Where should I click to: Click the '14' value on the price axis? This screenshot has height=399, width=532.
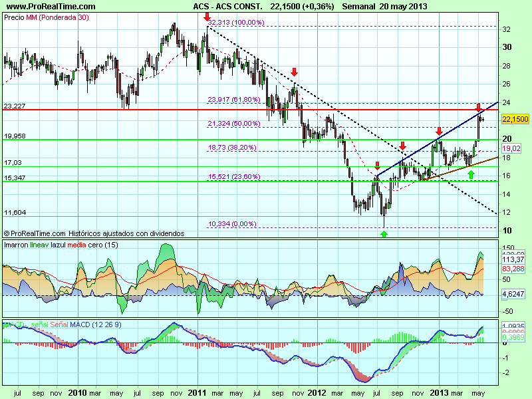pos(506,194)
